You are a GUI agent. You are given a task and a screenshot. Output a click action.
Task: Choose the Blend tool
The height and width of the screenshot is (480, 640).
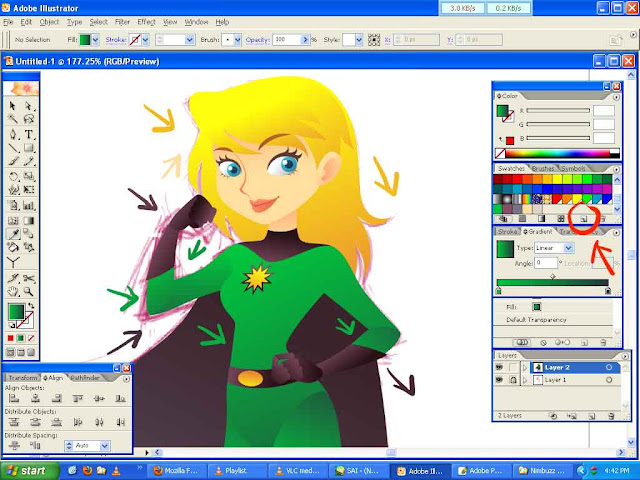28,234
